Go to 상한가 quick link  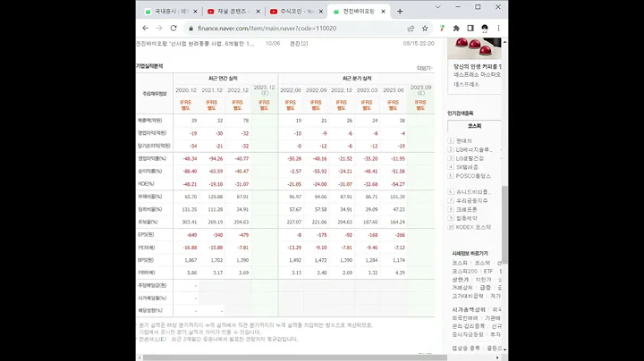[x=460, y=280]
